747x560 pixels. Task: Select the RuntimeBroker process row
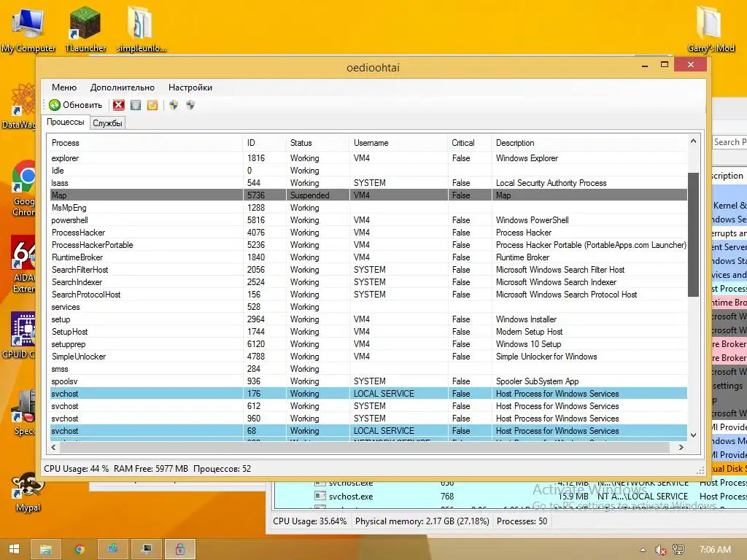(x=368, y=257)
